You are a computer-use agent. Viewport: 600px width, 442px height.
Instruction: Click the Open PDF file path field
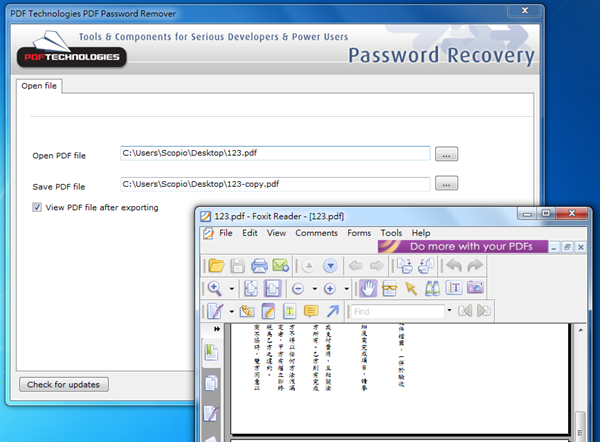click(275, 153)
